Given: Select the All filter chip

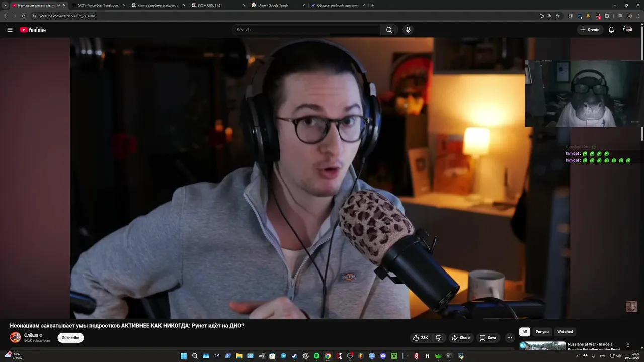Looking at the screenshot, I should 525,332.
